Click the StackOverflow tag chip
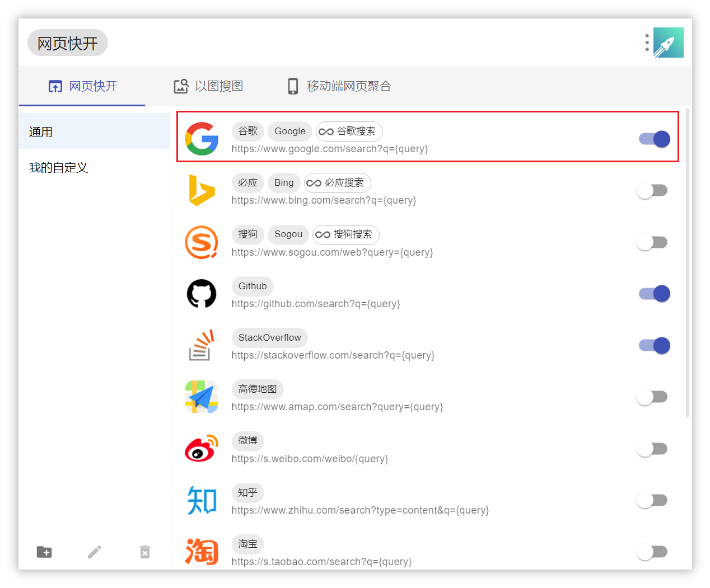This screenshot has width=710, height=588. coord(270,338)
